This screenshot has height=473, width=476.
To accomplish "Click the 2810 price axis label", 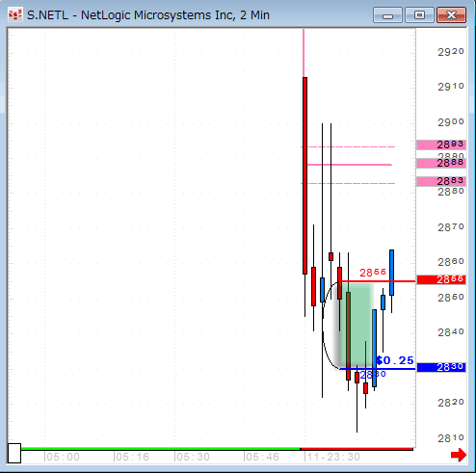I will coord(451,438).
